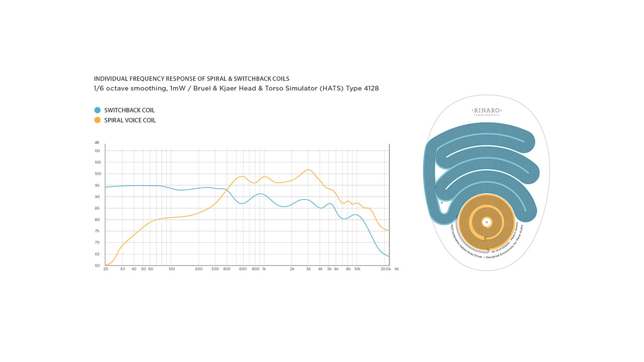Click the 1k frequency axis label

point(264,269)
